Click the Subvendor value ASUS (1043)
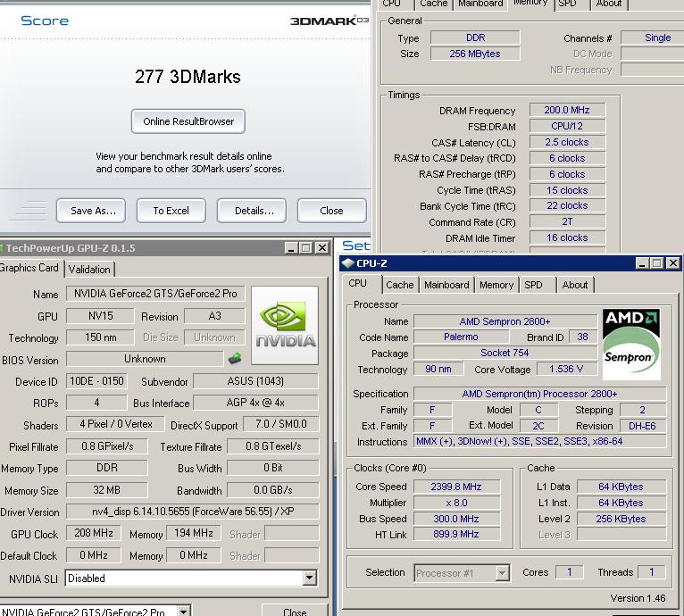The height and width of the screenshot is (616, 684). coord(255,381)
